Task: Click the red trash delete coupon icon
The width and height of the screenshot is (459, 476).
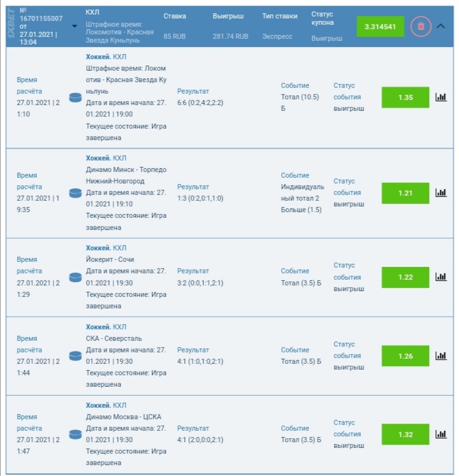Action: 420,26
